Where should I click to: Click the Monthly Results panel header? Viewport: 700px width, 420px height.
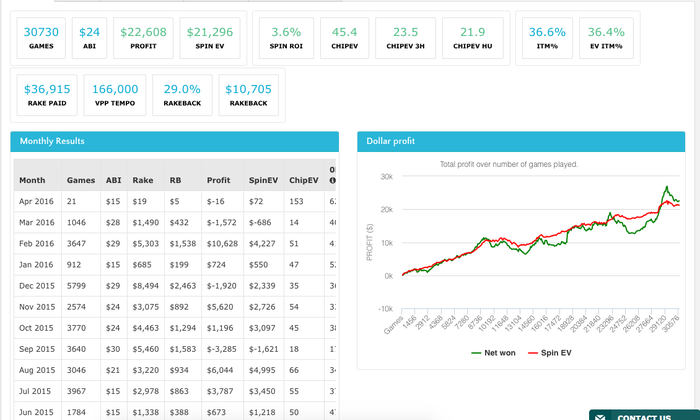175,141
